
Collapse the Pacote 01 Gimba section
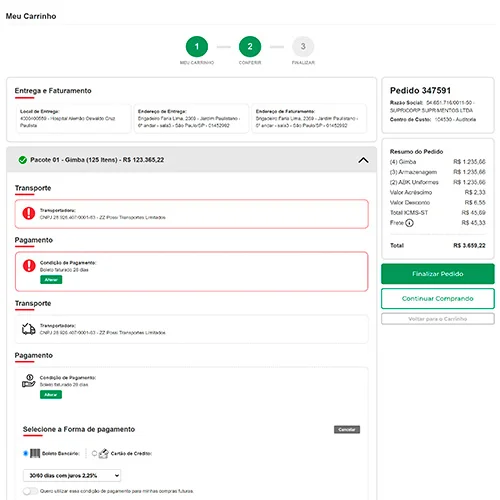coord(363,160)
